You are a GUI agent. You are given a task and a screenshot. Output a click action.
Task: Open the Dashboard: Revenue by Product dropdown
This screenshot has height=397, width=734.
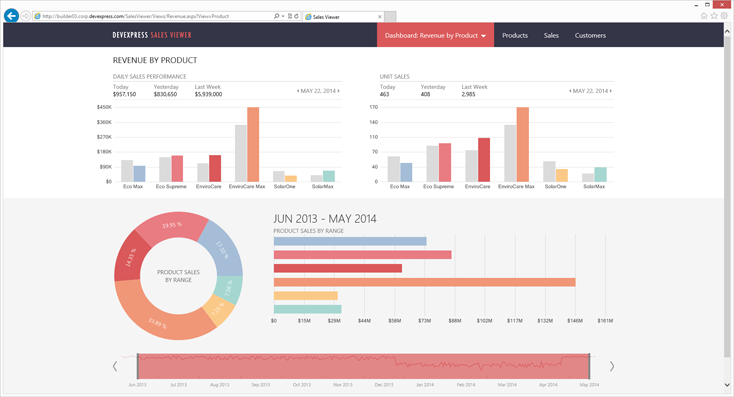[435, 35]
